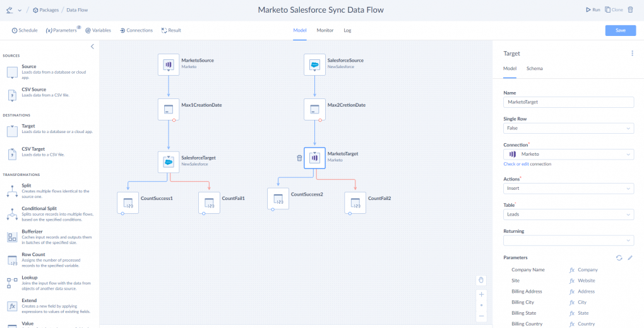This screenshot has width=644, height=328.
Task: Delete the package via the header trash icon
Action: [x=631, y=9]
